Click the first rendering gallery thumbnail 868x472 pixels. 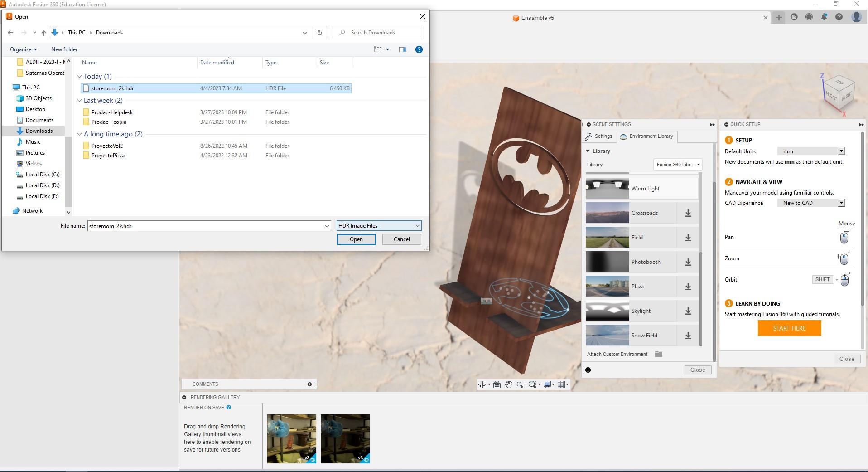pos(292,439)
